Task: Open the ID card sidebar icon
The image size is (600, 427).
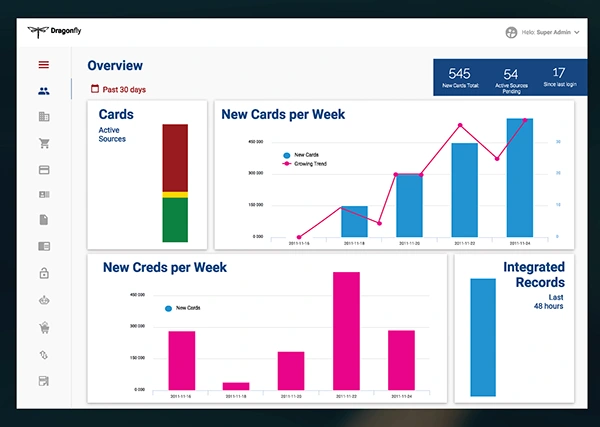Action: [44, 195]
